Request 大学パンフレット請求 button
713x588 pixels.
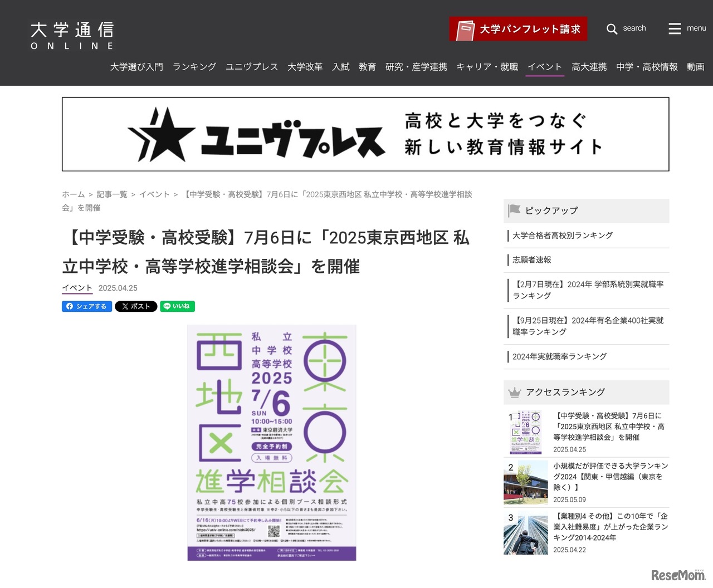point(518,29)
